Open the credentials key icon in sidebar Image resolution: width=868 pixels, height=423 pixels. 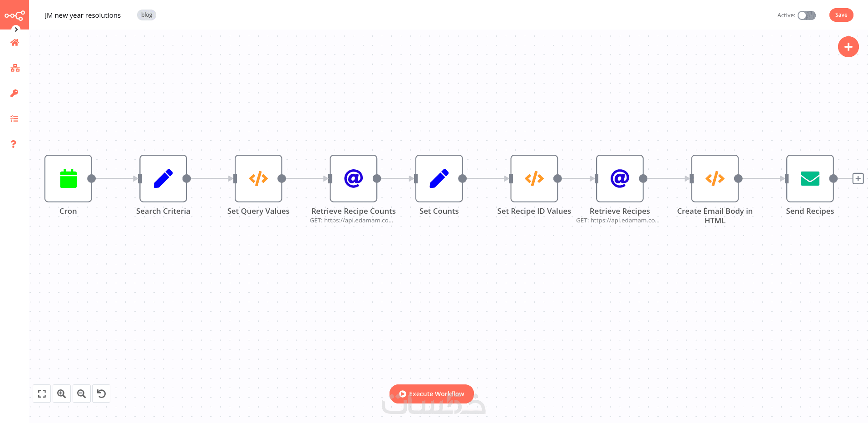[15, 93]
